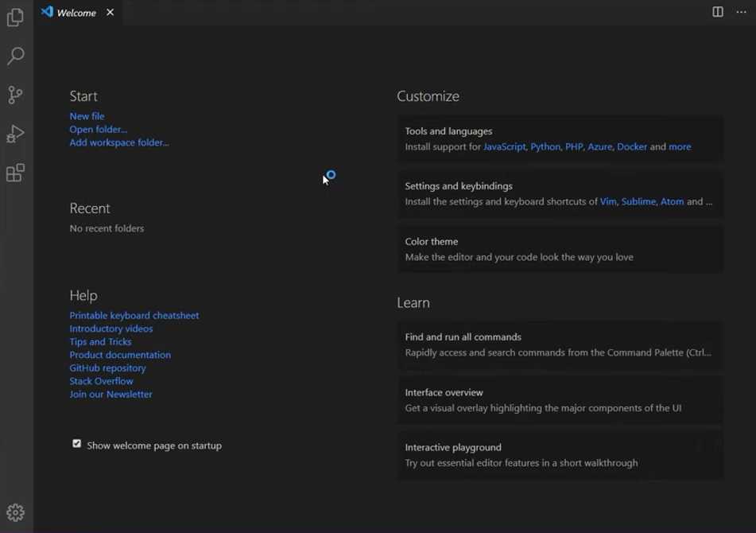Uncheck Show welcome page on startup
The width and height of the screenshot is (756, 533).
(x=76, y=444)
